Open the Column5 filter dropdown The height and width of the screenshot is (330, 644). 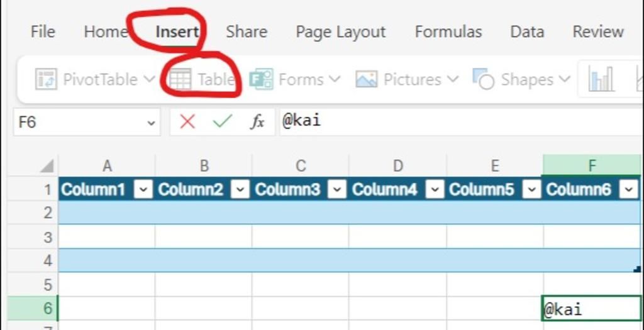(x=532, y=189)
